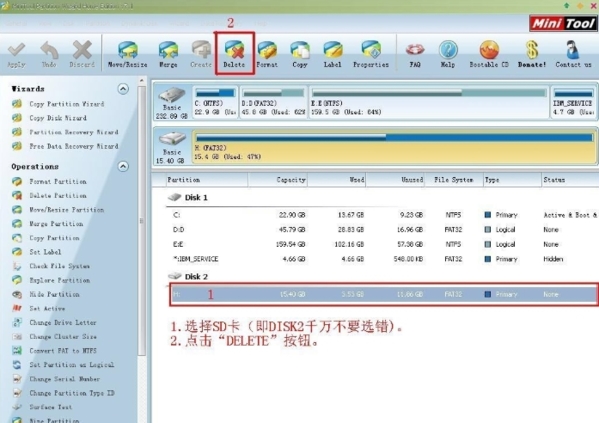Image resolution: width=599 pixels, height=423 pixels.
Task: Select E: NTFS block in disk map
Action: click(x=429, y=102)
